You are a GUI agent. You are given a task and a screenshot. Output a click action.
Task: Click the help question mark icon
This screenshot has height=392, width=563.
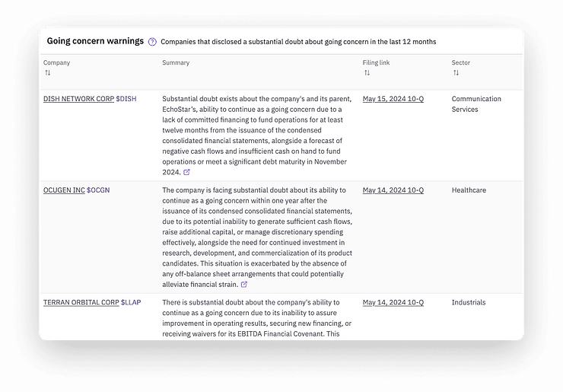pos(152,42)
